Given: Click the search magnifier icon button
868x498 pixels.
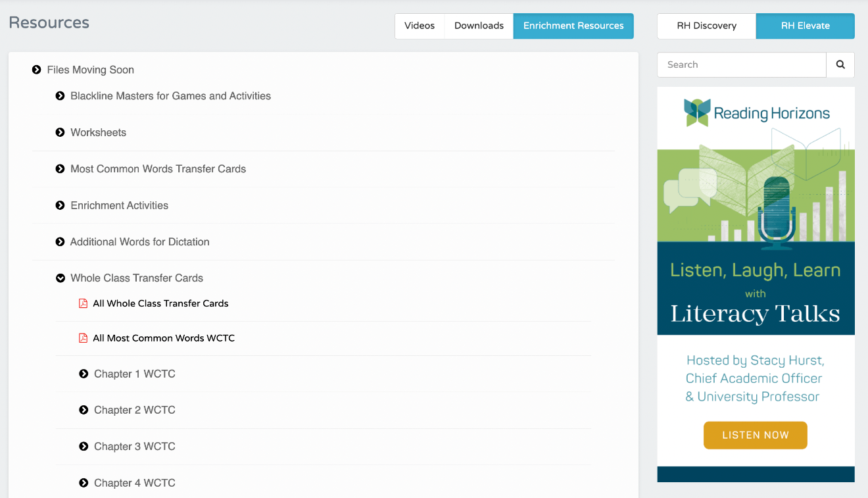Looking at the screenshot, I should [x=840, y=65].
